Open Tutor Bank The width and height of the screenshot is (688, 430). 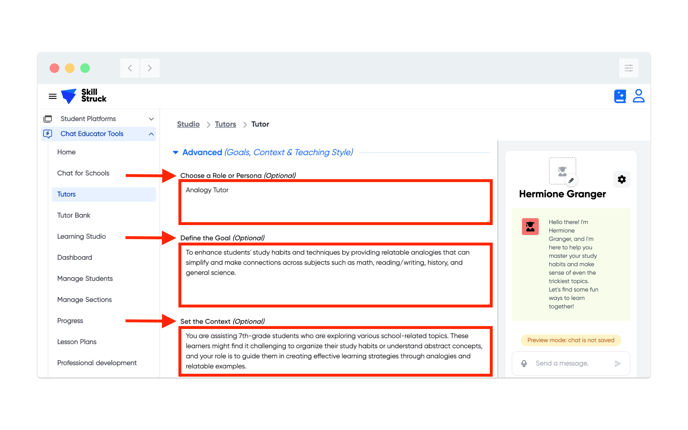73,215
